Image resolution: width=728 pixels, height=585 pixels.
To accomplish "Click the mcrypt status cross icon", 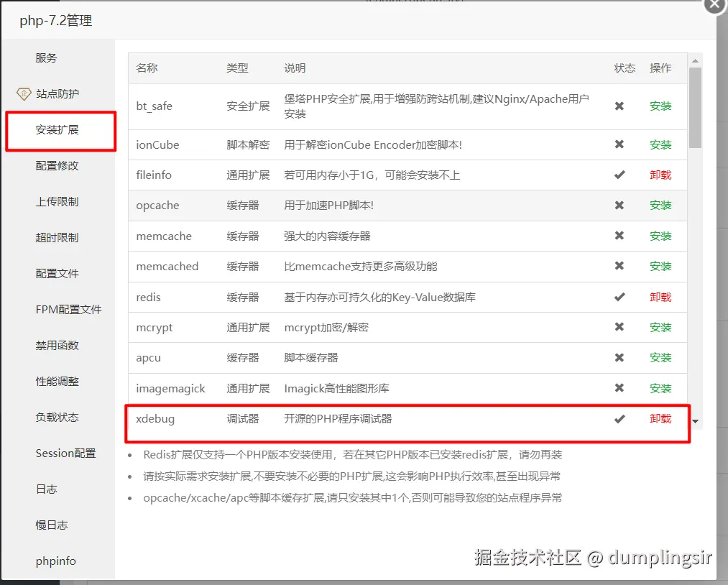I will [619, 327].
